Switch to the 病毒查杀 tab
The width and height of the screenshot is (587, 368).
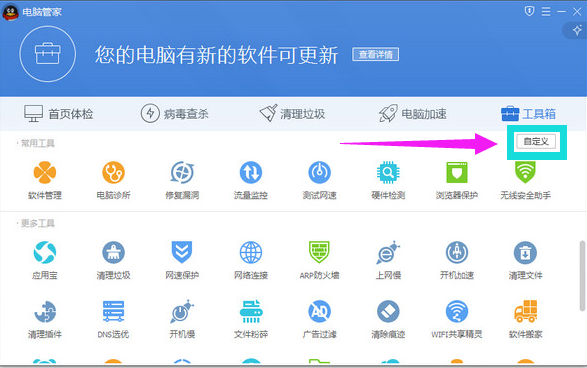[x=174, y=114]
